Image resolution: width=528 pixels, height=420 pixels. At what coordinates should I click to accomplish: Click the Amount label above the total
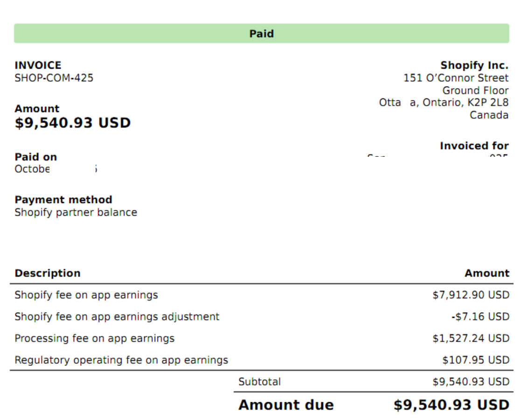[x=37, y=109]
